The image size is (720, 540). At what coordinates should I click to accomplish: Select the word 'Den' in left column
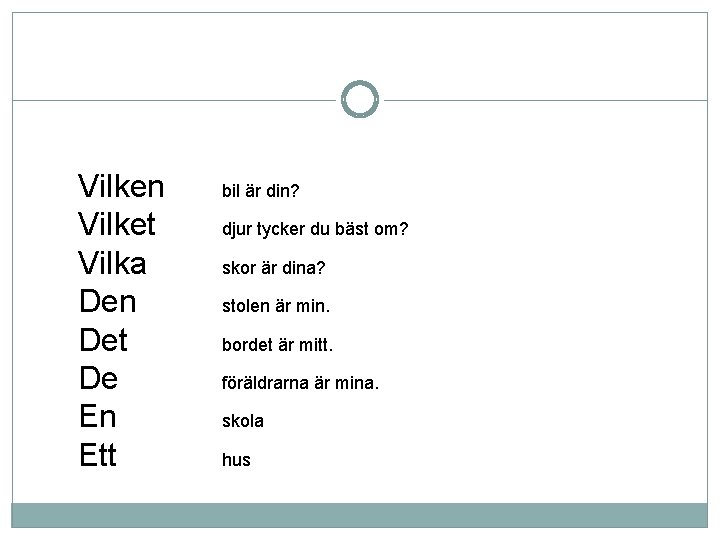(x=106, y=302)
